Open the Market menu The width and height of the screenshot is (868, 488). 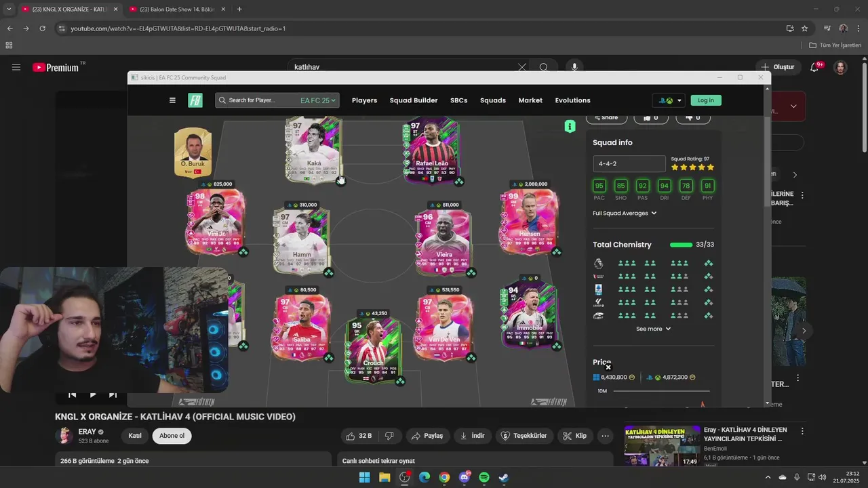530,100
